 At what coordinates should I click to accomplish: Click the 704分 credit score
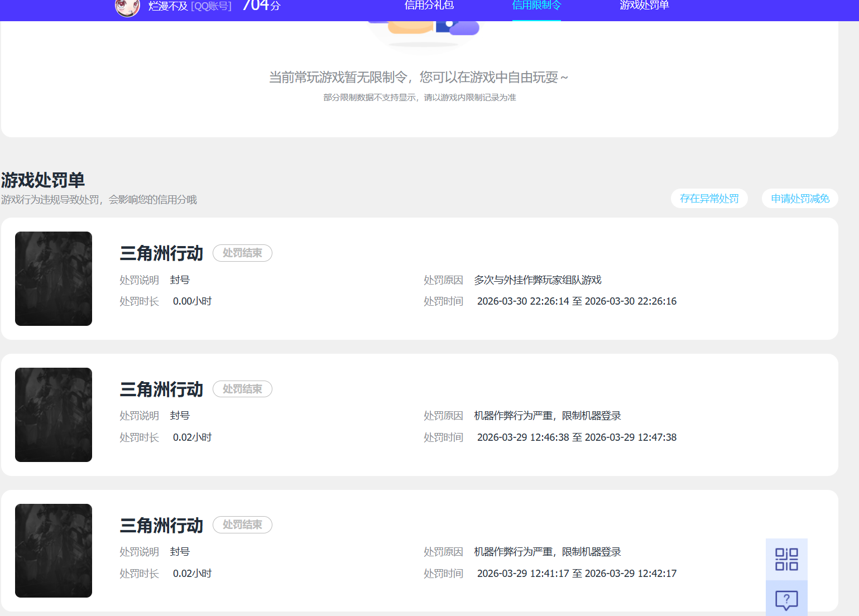pyautogui.click(x=261, y=6)
